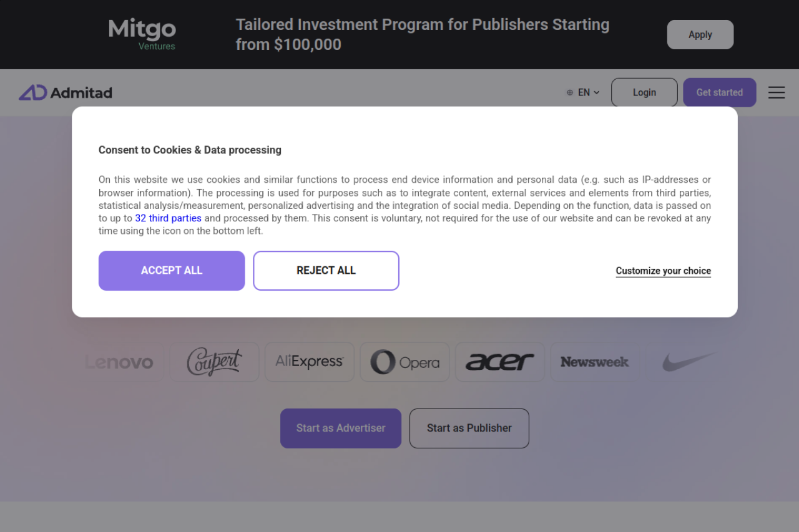Click the globe language icon

pos(570,92)
